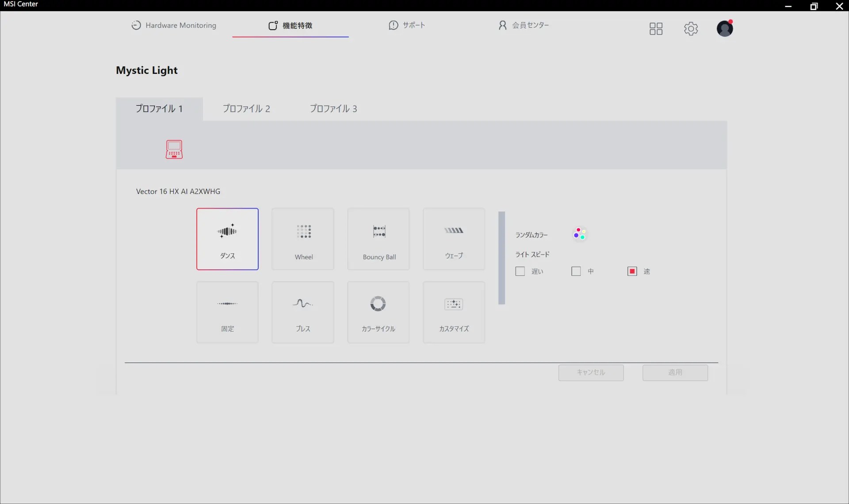The height and width of the screenshot is (504, 849).
Task: Click the red laptop device icon
Action: pos(174,149)
